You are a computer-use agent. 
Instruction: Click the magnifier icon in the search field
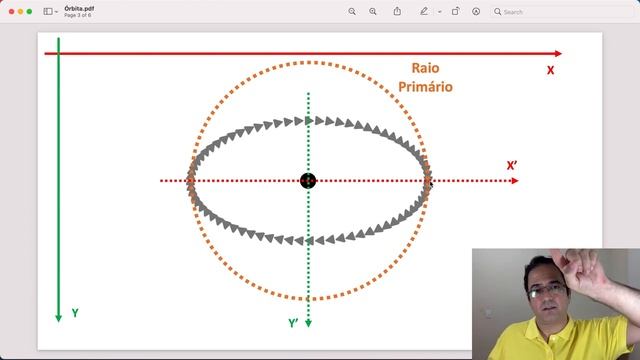[498, 11]
